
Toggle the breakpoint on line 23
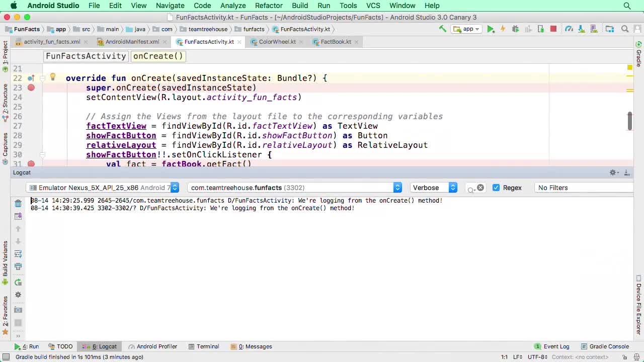31,87
